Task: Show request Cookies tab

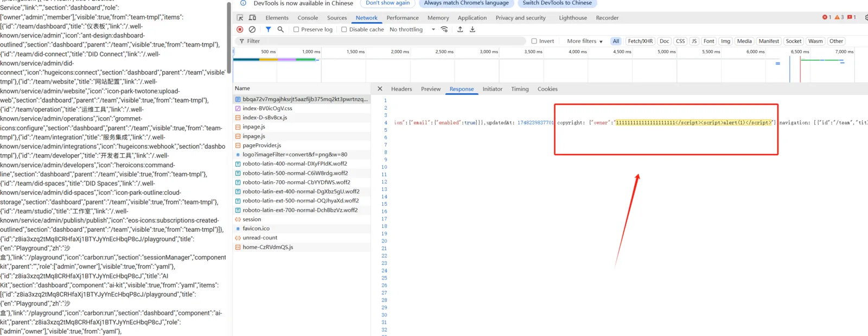Action: pos(547,89)
